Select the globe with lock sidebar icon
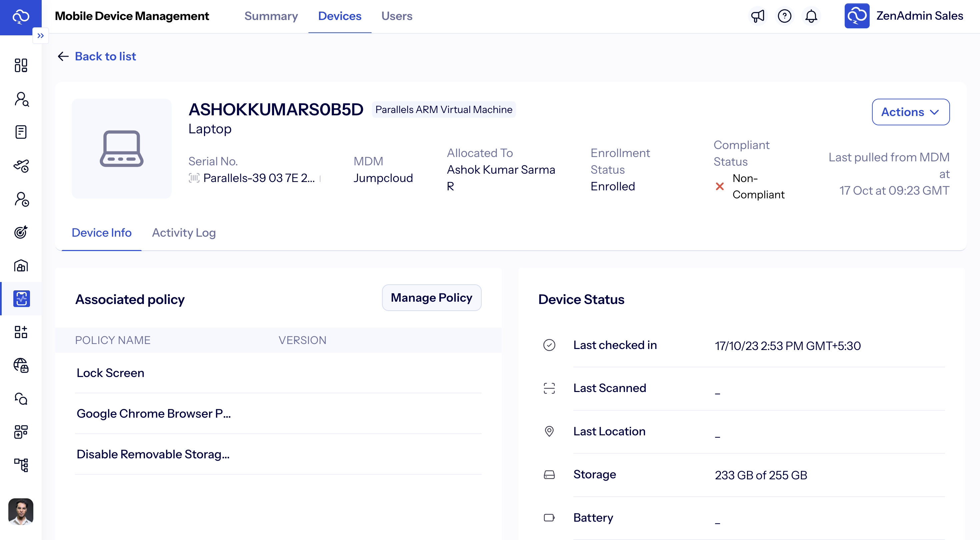Image resolution: width=980 pixels, height=540 pixels. click(21, 366)
